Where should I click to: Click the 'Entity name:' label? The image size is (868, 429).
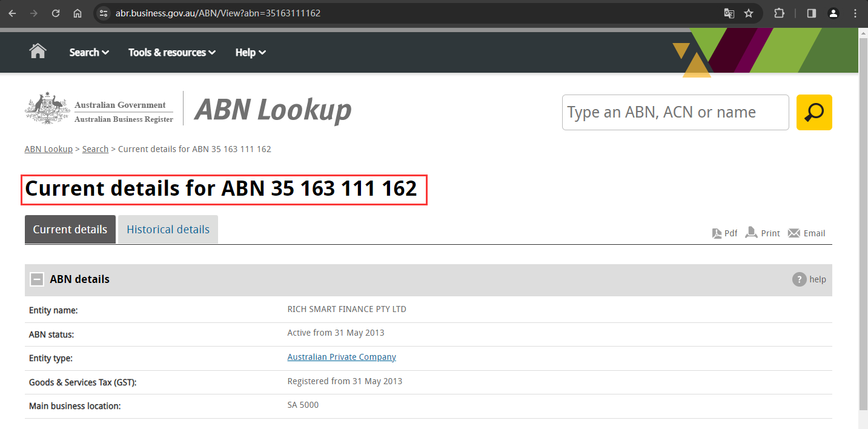[x=53, y=310]
